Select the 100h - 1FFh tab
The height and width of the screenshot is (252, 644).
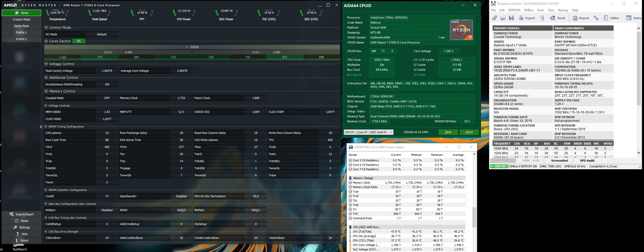click(x=531, y=161)
